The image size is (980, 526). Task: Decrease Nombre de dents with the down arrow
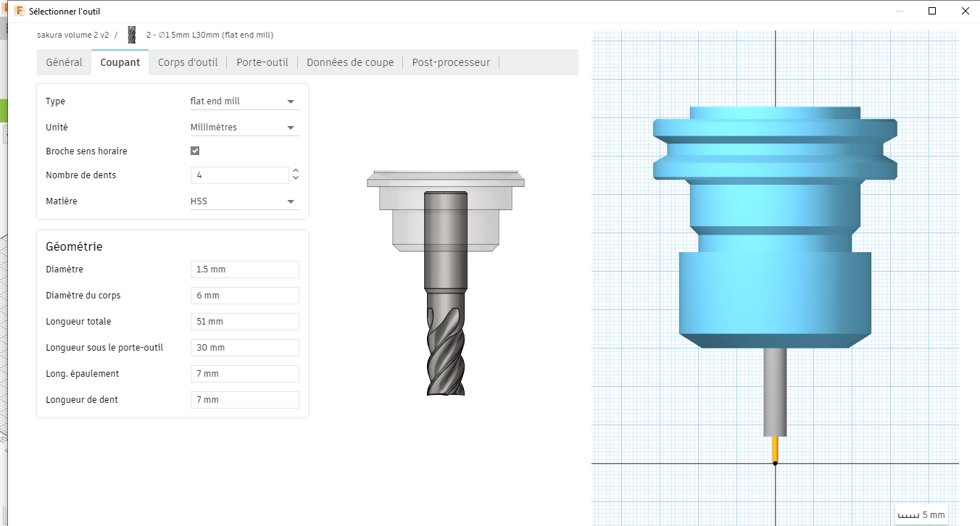coord(295,178)
